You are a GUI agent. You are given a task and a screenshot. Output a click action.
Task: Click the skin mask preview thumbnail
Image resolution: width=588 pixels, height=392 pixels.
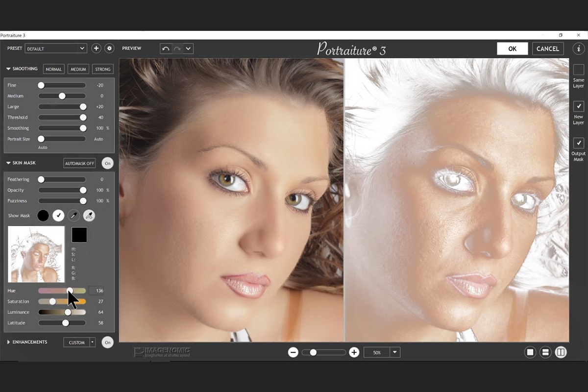pyautogui.click(x=35, y=254)
